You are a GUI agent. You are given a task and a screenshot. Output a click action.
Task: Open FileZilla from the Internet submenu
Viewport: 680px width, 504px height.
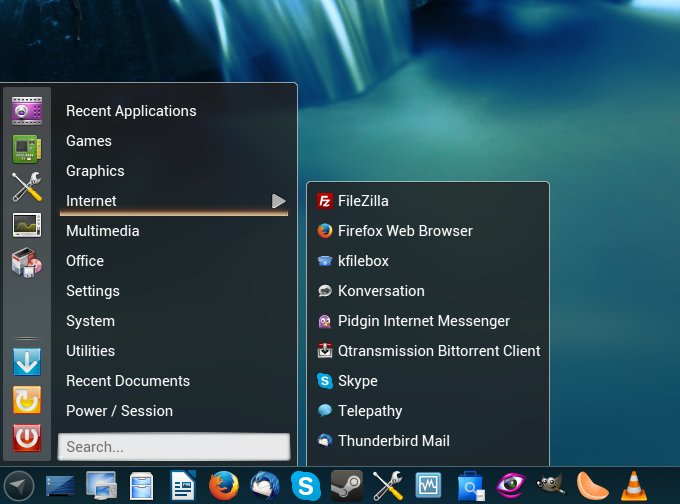point(428,201)
